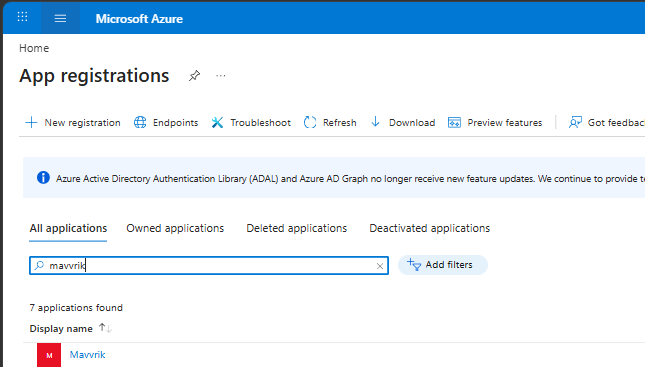Switch to Deleted applications tab
645x367 pixels.
297,228
